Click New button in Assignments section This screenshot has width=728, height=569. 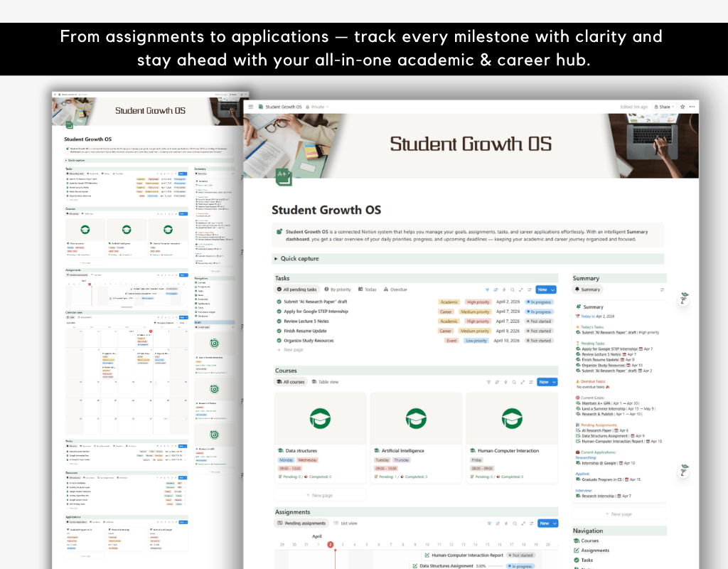(544, 523)
